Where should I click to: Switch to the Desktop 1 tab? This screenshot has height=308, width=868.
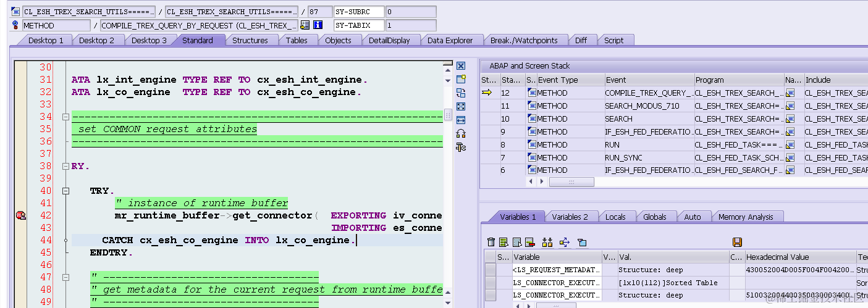coord(44,40)
